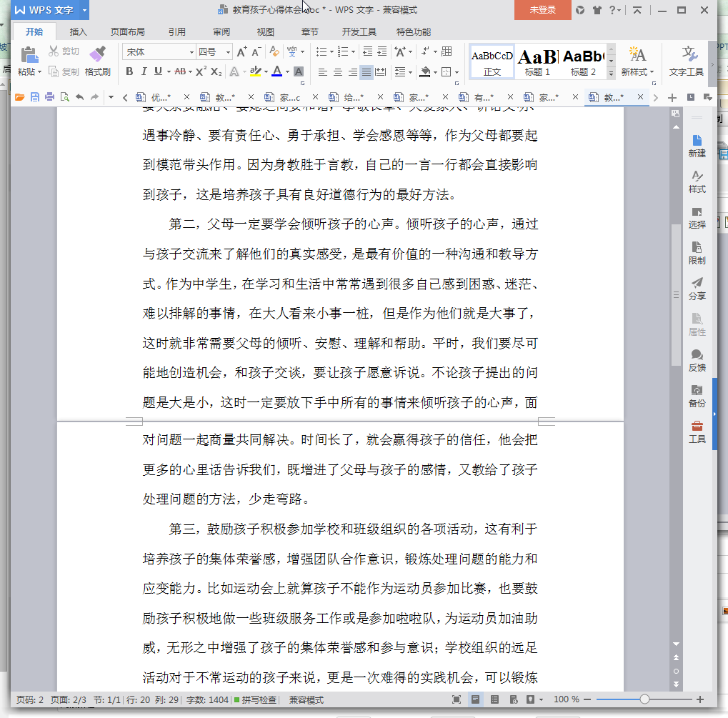Viewport: 728px width, 718px height.
Task: Print document with printer icon
Action: click(50, 97)
